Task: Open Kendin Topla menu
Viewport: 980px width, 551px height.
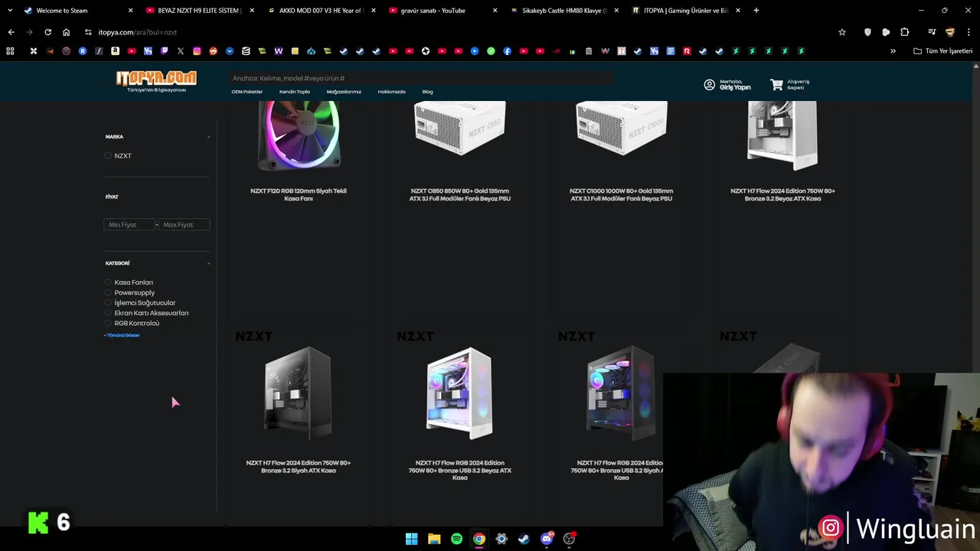Action: click(x=295, y=92)
